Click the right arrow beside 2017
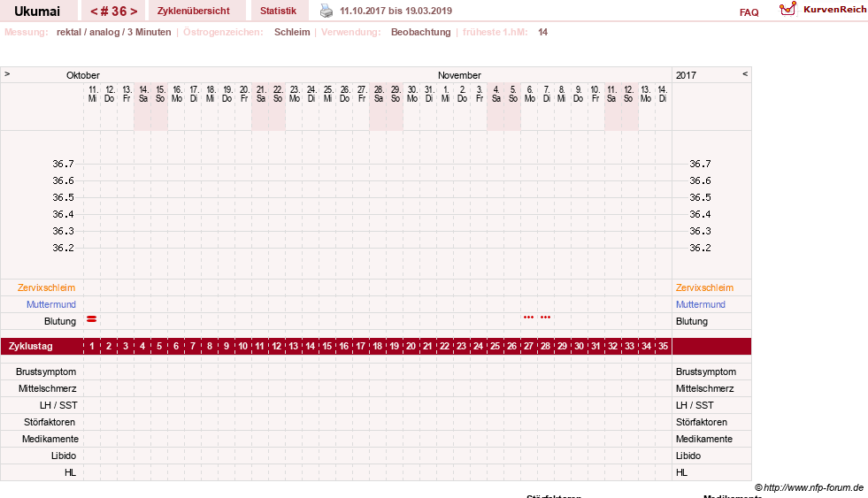This screenshot has height=498, width=868. [x=745, y=73]
